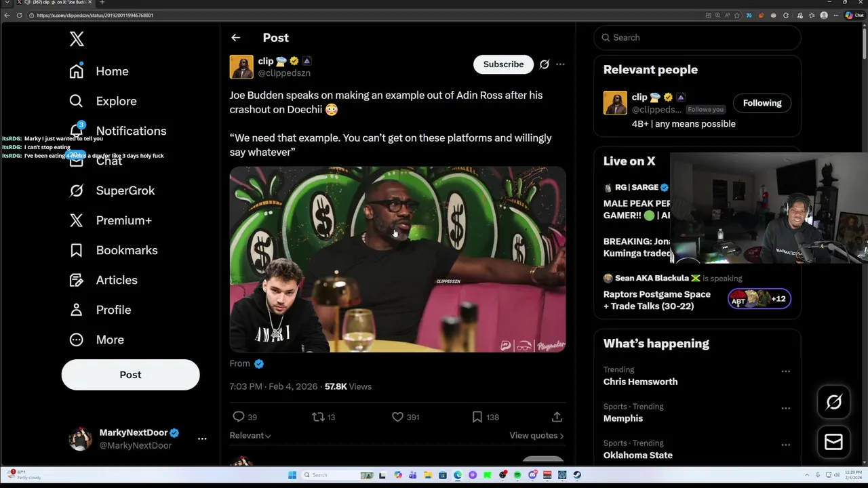
Task: Go back with the arrow beside Post
Action: tap(235, 38)
